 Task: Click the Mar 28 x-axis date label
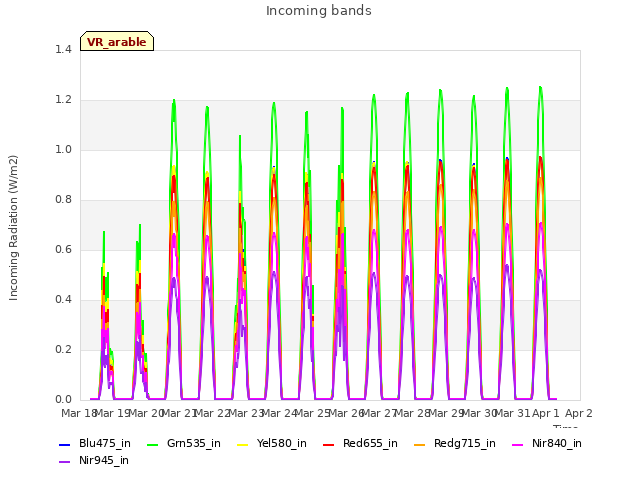[413, 413]
